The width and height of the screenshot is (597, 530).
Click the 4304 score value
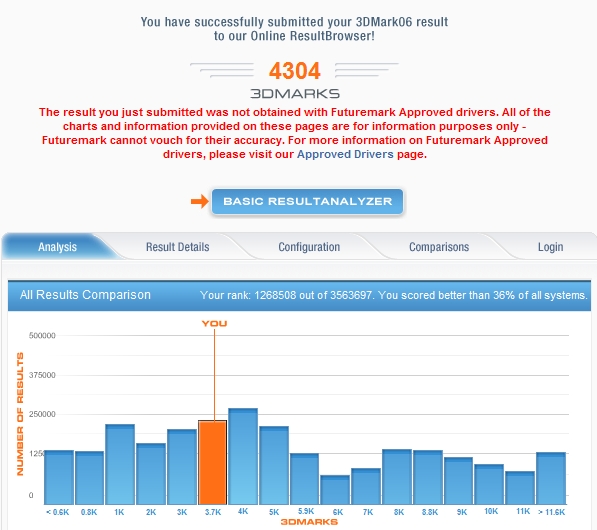tap(295, 71)
